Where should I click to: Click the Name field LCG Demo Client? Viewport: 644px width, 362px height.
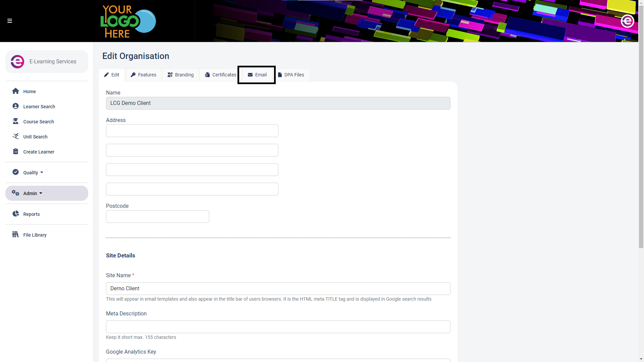278,103
